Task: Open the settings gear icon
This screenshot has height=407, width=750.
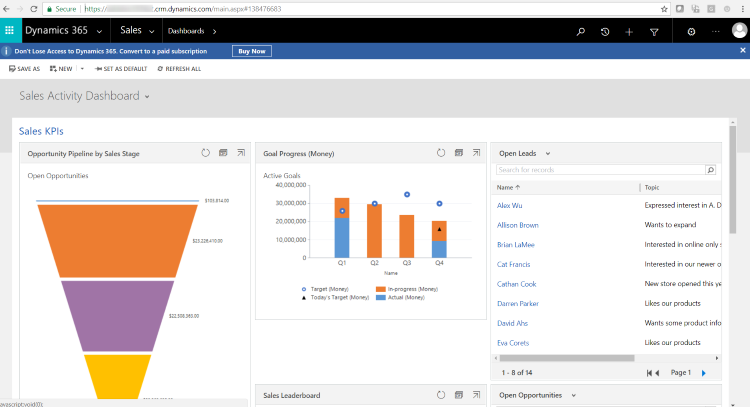Action: point(691,32)
